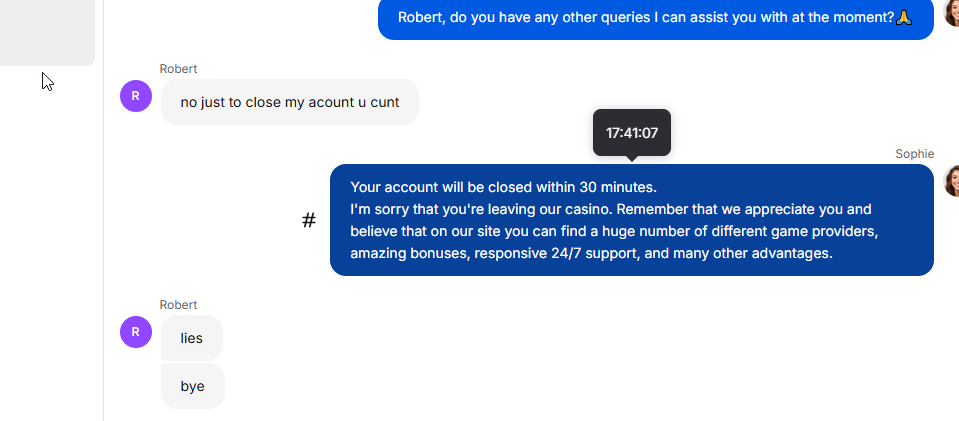Screen dimensions: 959x421
Task: Select the "bye" message bubble
Action: (x=193, y=386)
